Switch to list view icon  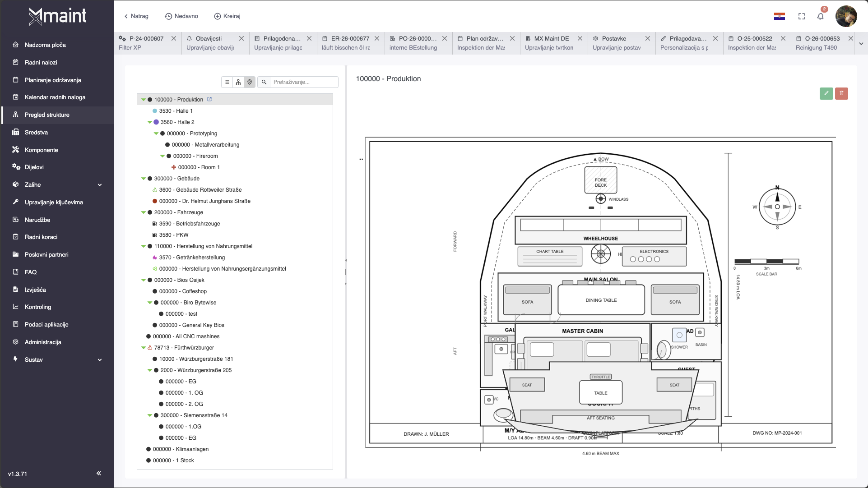click(227, 82)
